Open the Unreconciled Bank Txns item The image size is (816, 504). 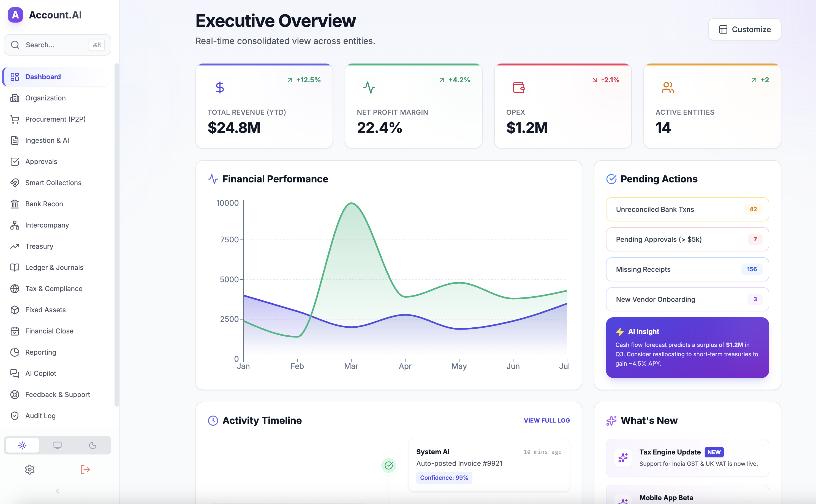pos(687,209)
